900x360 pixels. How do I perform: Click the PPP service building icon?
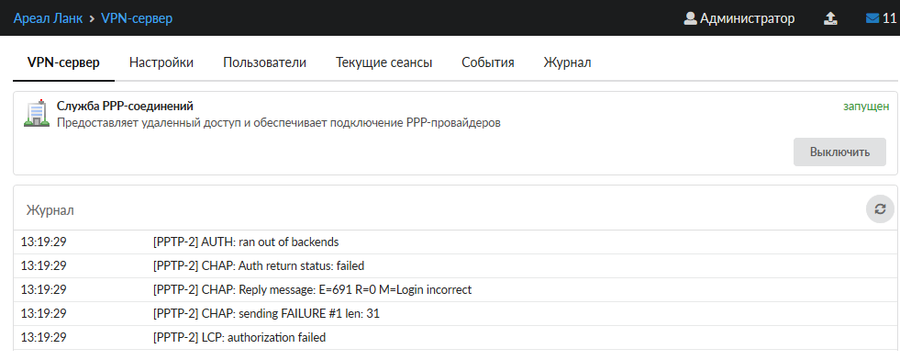point(36,113)
